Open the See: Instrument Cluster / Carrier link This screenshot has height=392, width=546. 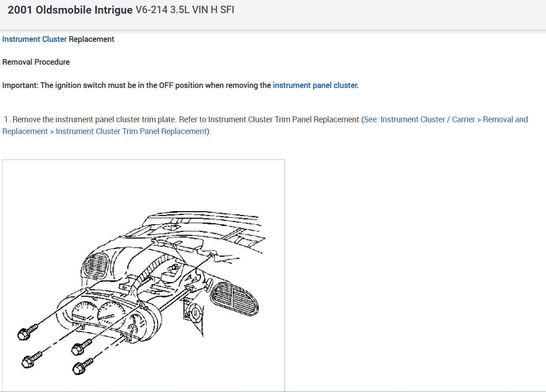pyautogui.click(x=265, y=125)
